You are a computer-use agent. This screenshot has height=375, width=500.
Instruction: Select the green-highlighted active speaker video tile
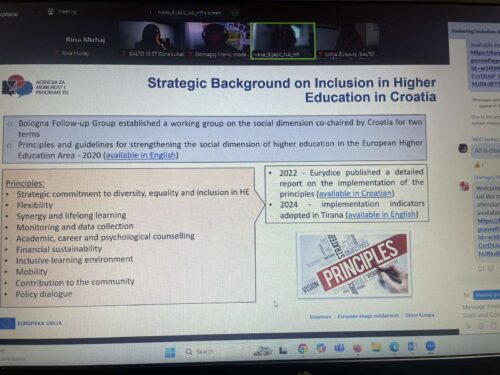pyautogui.click(x=282, y=41)
